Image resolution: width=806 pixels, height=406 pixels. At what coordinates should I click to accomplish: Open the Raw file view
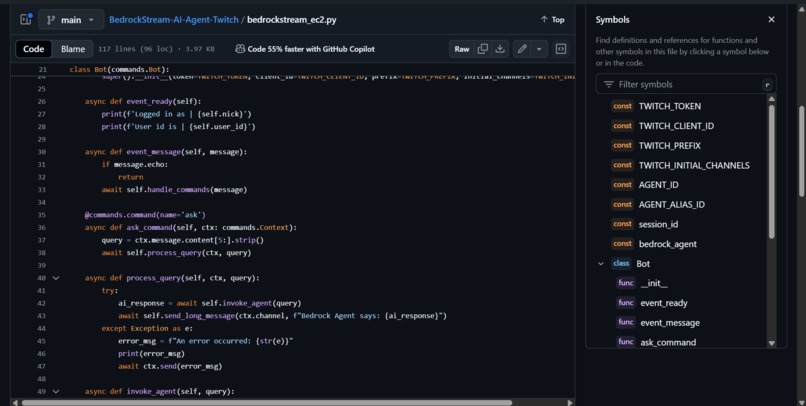(x=462, y=49)
